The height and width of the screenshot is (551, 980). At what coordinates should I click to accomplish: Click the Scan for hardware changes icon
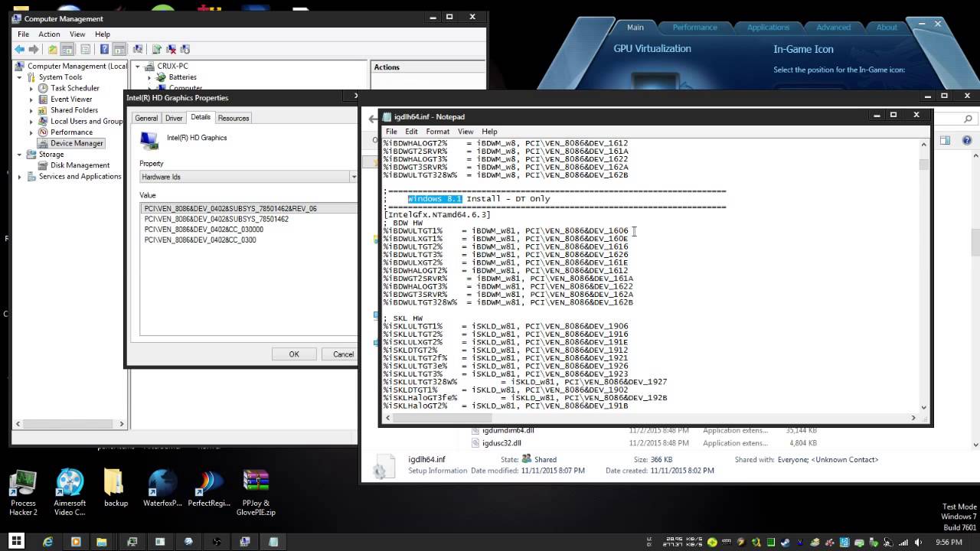point(139,50)
